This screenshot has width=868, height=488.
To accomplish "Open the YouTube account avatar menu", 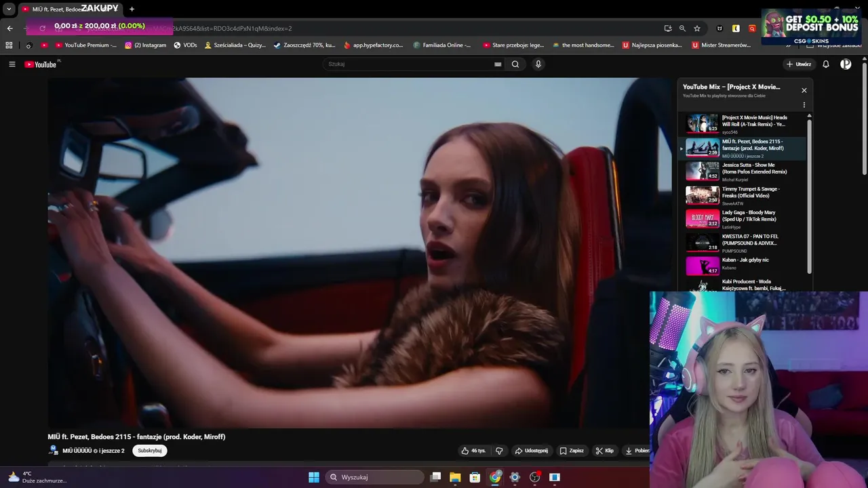I will pyautogui.click(x=846, y=64).
